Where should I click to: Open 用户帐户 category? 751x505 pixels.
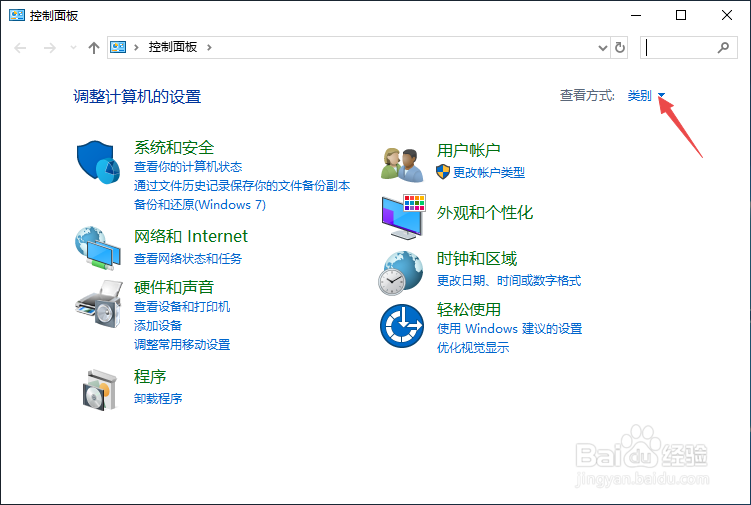pos(468,150)
